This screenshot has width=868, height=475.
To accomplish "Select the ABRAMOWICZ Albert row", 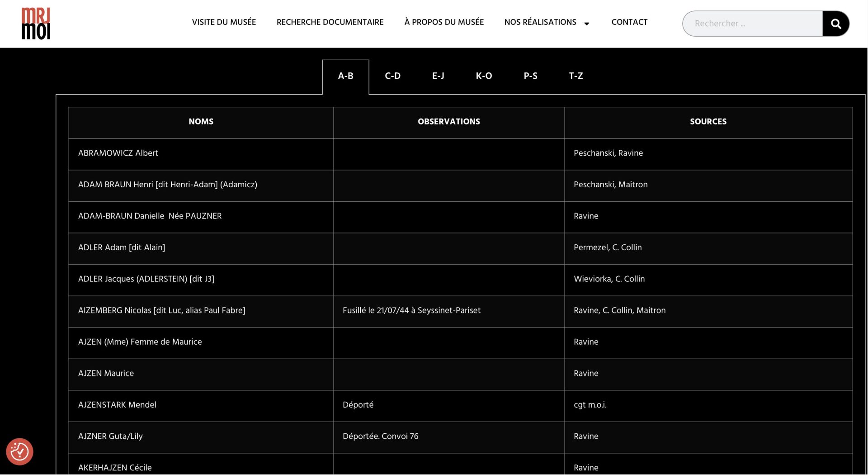I will coord(118,153).
